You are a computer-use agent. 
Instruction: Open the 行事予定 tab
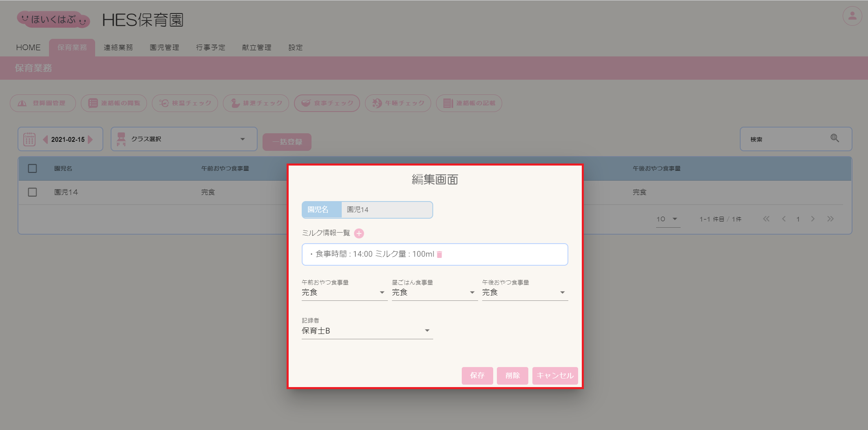coord(211,47)
